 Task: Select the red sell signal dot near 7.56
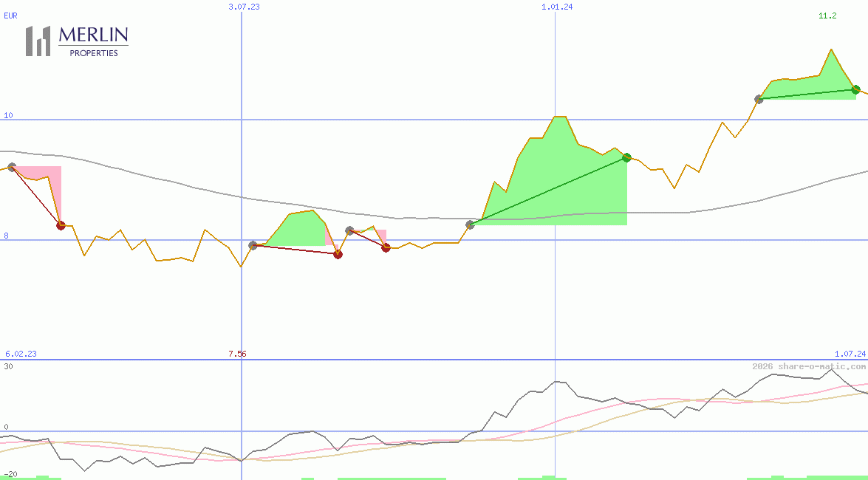tap(338, 254)
